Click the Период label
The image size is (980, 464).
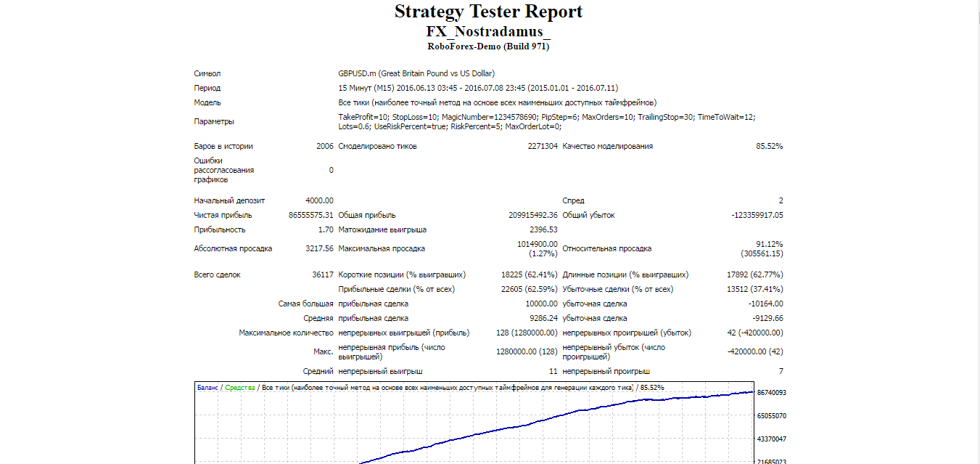coord(207,88)
